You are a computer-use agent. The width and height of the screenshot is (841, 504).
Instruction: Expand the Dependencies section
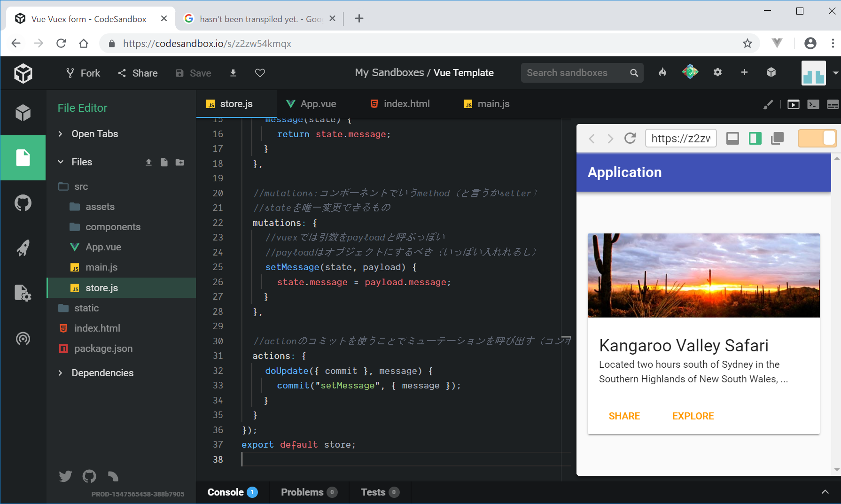click(x=102, y=373)
